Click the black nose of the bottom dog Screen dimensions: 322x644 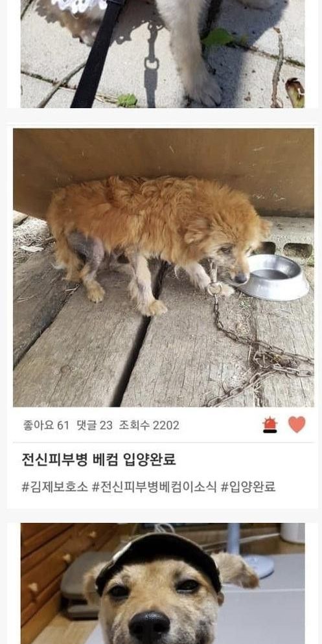149,627
